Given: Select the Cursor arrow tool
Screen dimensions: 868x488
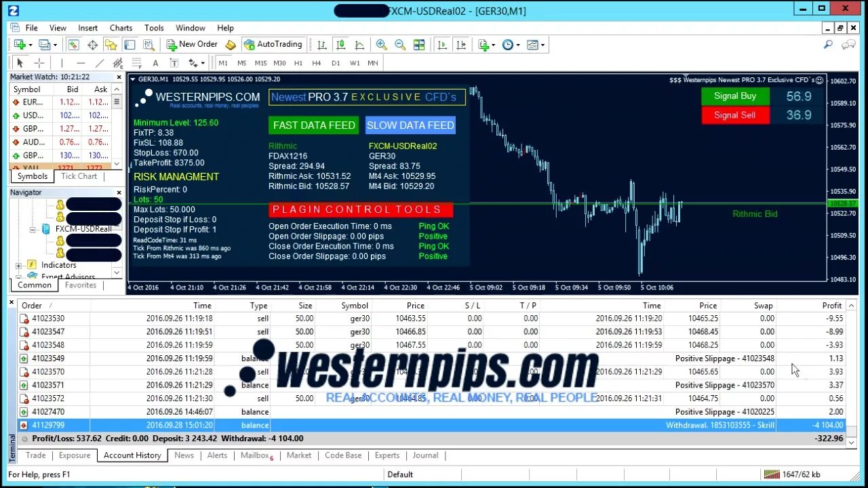Looking at the screenshot, I should [x=20, y=63].
